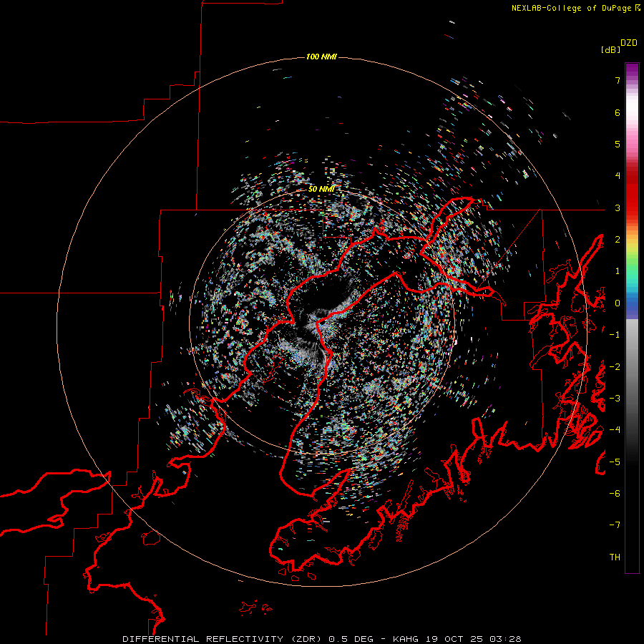Click the -6 dB tick label
This screenshot has width=644, height=644.
coord(615,494)
